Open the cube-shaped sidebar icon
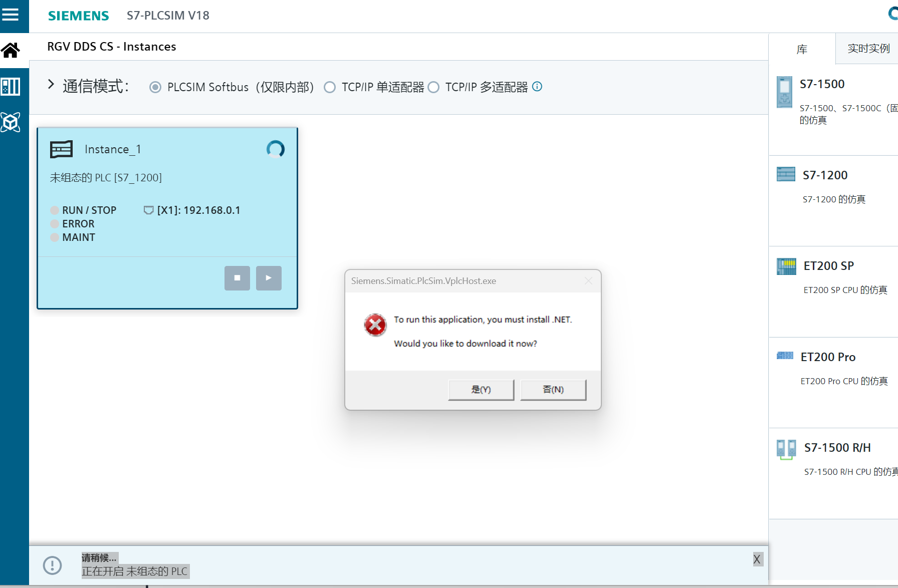This screenshot has width=898, height=588. (11, 122)
